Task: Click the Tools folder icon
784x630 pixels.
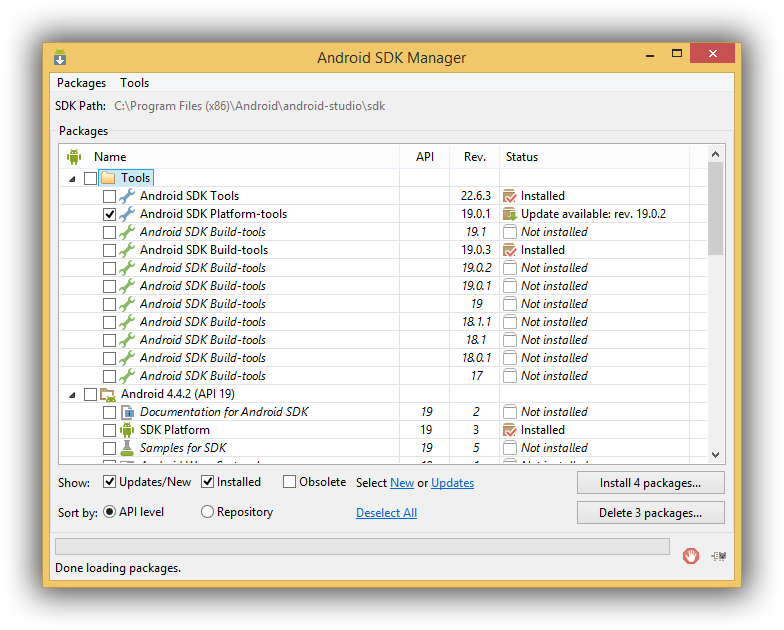Action: (x=108, y=178)
